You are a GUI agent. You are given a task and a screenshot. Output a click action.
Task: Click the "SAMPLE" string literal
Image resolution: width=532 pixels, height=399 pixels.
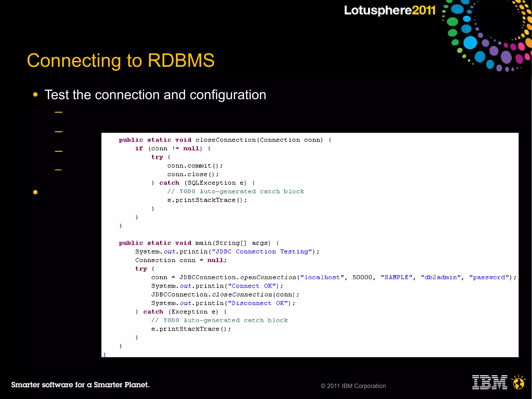tap(397, 277)
